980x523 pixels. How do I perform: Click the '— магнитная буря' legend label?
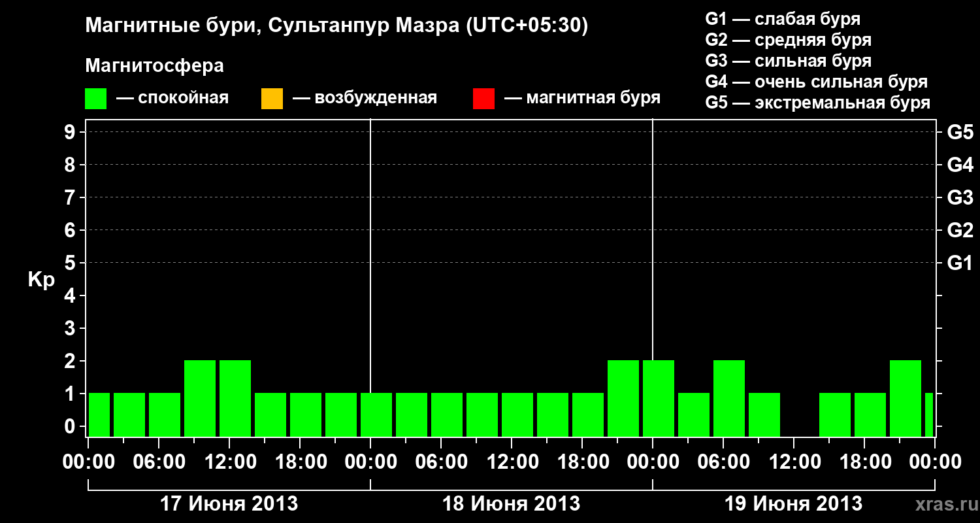click(583, 99)
